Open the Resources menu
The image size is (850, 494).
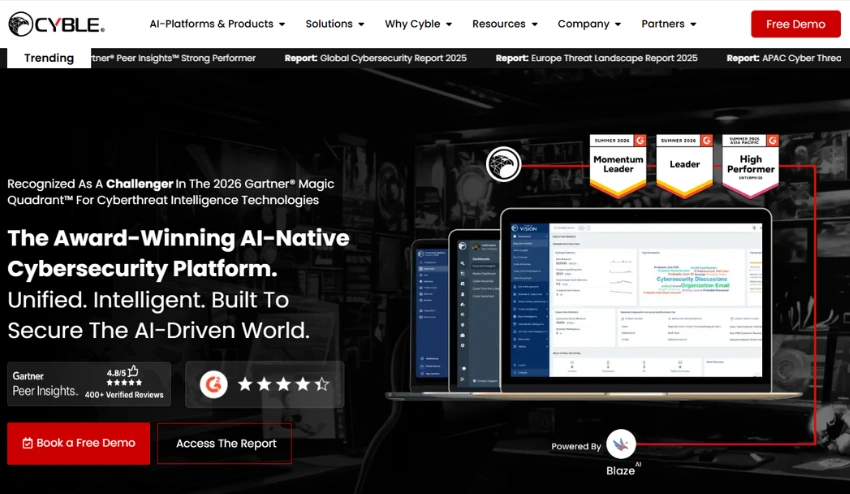(505, 24)
